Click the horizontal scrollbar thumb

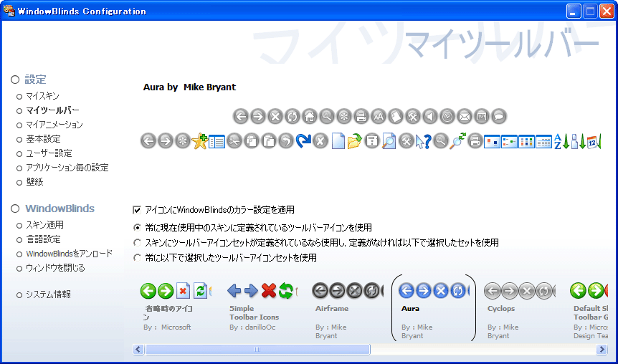[x=257, y=350]
